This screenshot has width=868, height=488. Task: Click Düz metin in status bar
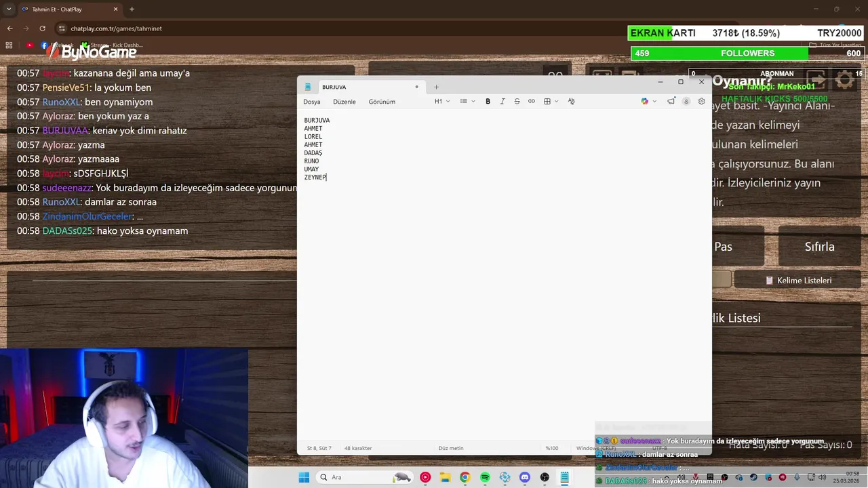(x=451, y=448)
